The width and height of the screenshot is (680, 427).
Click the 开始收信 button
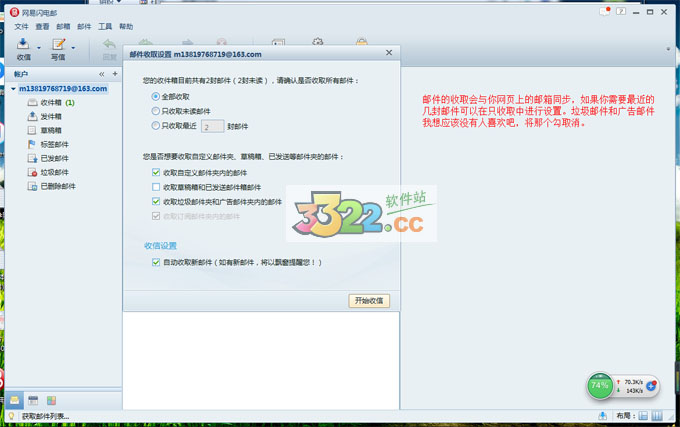point(369,300)
